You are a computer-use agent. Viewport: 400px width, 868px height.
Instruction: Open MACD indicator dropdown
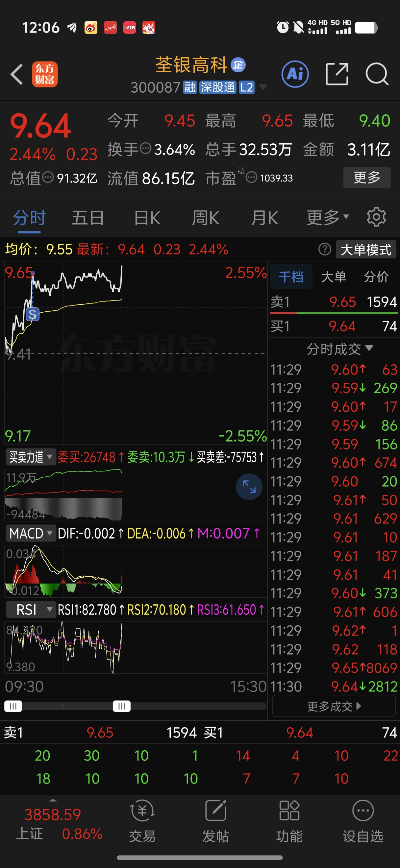click(x=31, y=533)
